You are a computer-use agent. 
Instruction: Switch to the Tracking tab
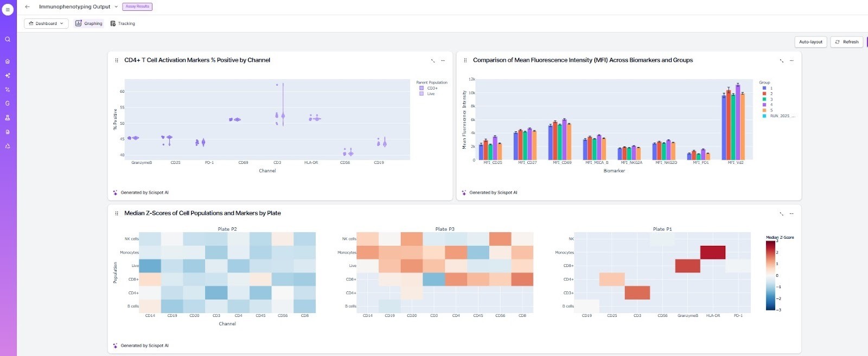pyautogui.click(x=123, y=23)
